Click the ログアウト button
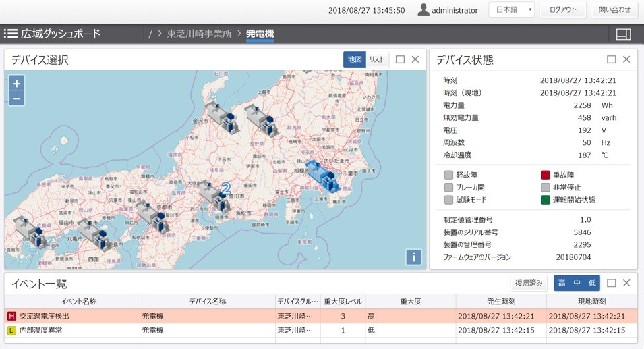This screenshot has height=349, width=644. [562, 10]
